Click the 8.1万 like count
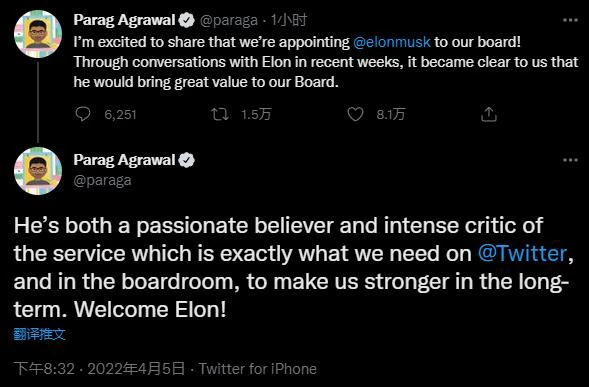 391,114
